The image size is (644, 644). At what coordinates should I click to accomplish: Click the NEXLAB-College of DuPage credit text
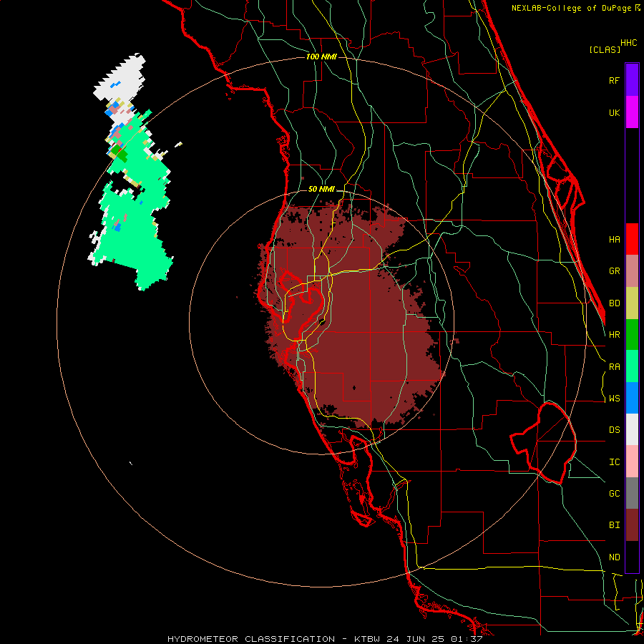[575, 8]
